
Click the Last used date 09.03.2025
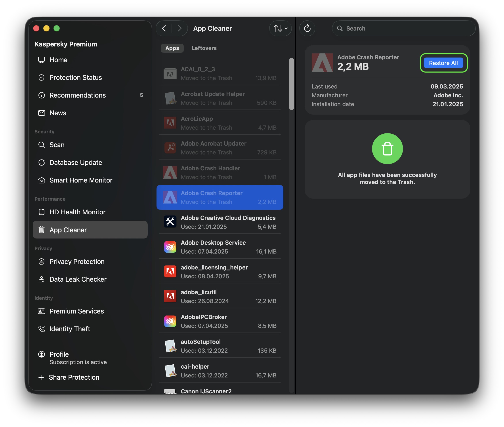(x=447, y=87)
